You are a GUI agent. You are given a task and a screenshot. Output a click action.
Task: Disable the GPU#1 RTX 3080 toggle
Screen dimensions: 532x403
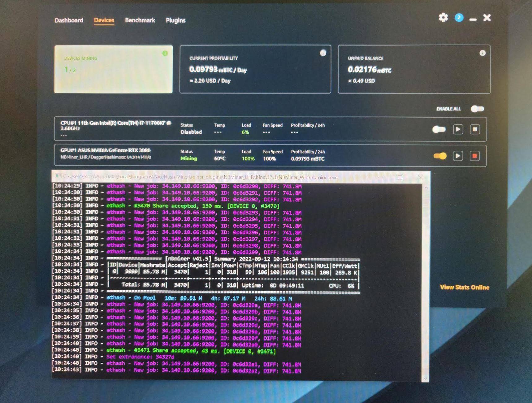pos(440,156)
